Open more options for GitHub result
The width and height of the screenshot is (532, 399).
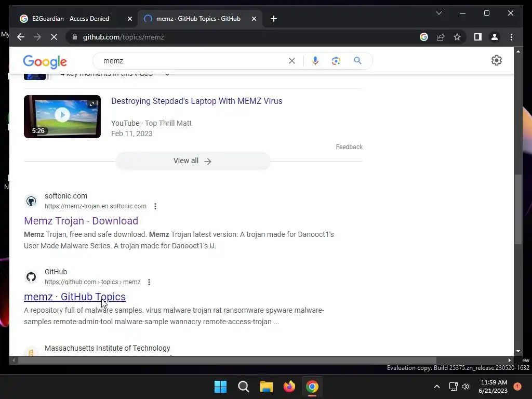(149, 282)
